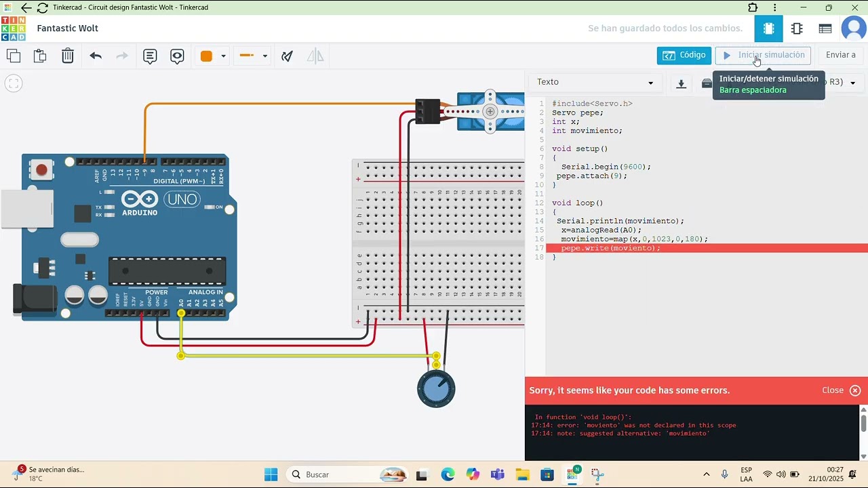This screenshot has height=488, width=868.
Task: Click the potentiometer knob component
Action: point(436,388)
